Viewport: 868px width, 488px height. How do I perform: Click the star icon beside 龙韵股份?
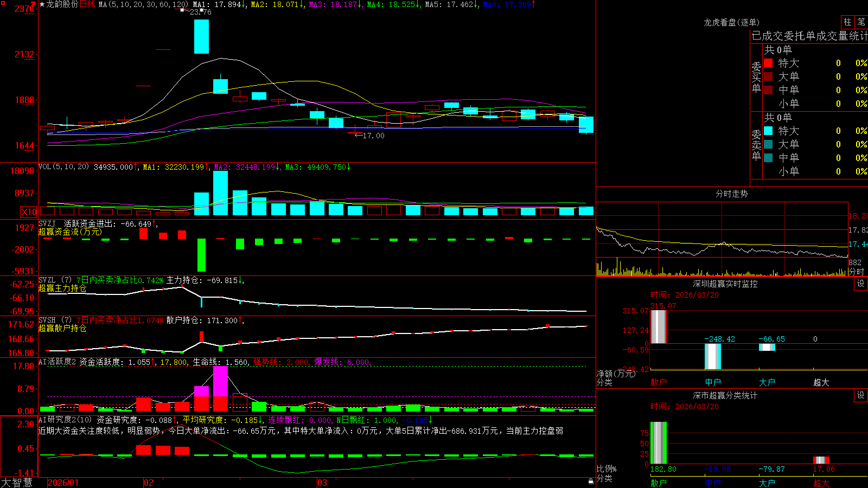tap(42, 4)
